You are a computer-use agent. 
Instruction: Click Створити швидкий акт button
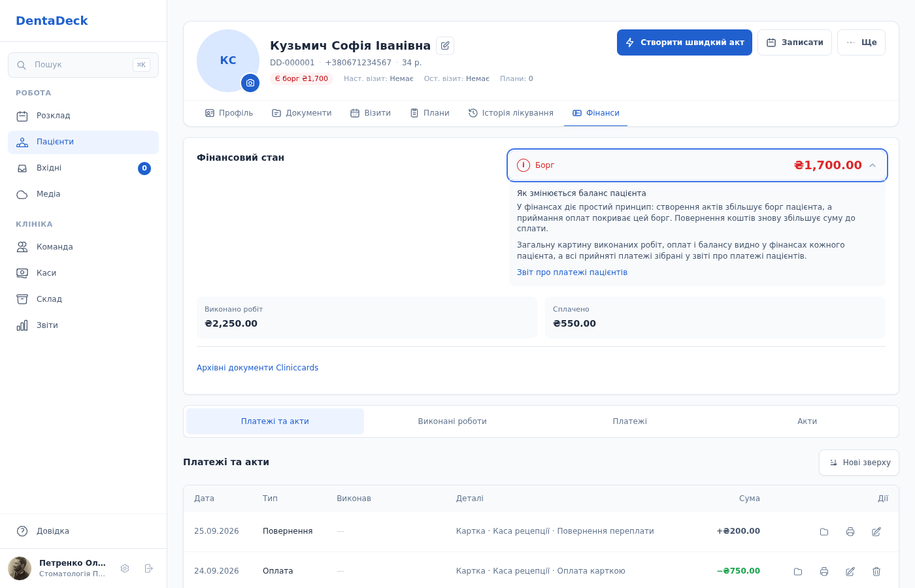click(684, 42)
